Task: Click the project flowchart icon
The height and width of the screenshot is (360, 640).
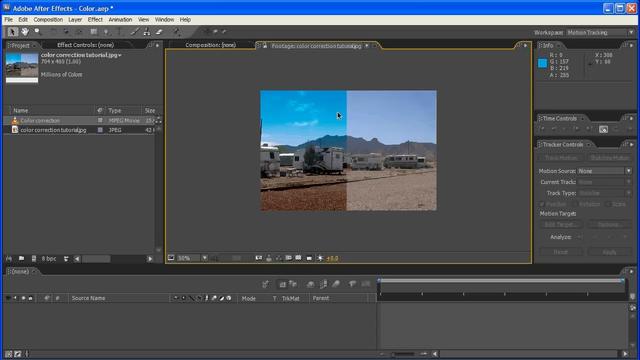Action: [x=158, y=120]
